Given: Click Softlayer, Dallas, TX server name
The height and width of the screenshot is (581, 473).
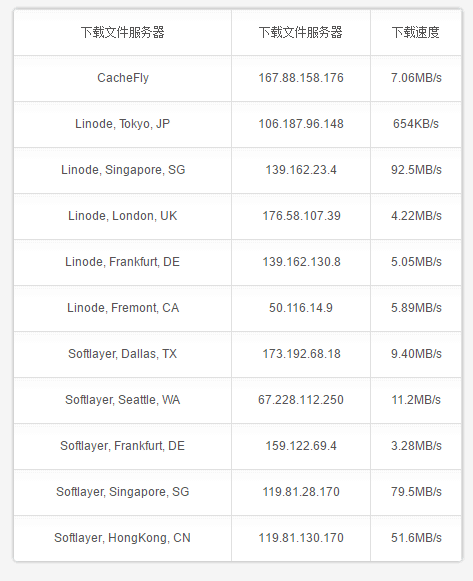Looking at the screenshot, I should [x=123, y=354].
